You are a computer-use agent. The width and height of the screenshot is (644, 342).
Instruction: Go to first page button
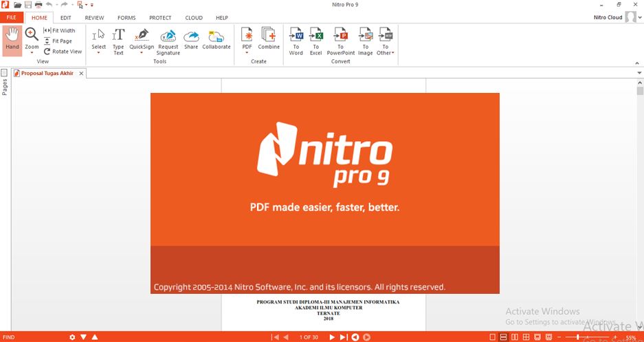point(275,337)
